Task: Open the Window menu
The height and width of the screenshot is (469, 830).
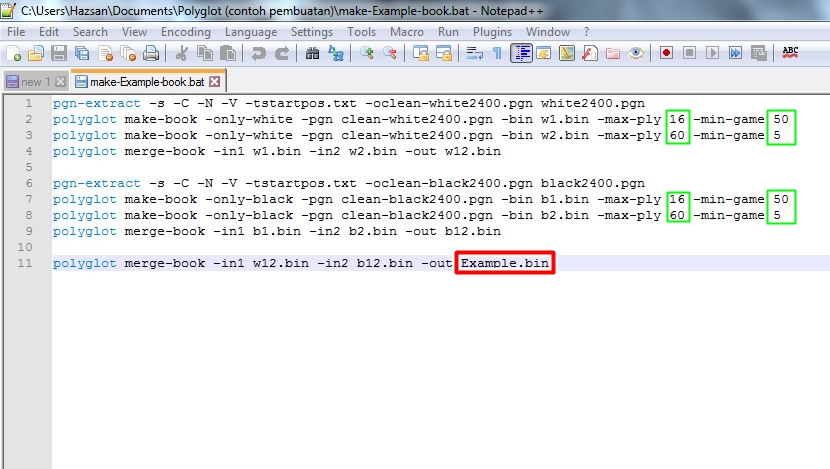Action: 548,32
